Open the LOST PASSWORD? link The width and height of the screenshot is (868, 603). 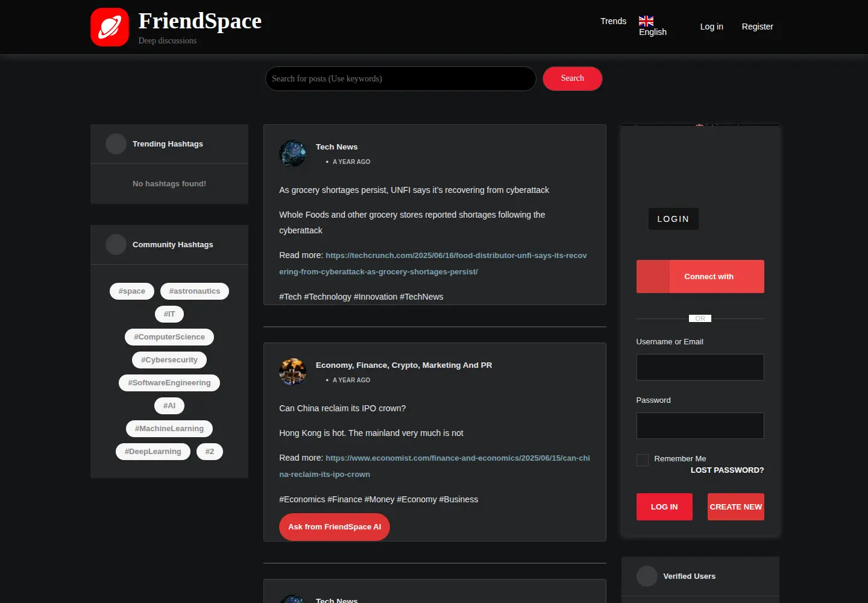(x=727, y=470)
